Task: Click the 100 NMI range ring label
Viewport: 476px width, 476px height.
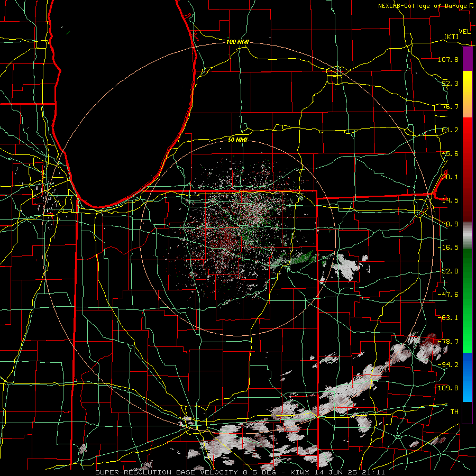Action: pos(237,42)
